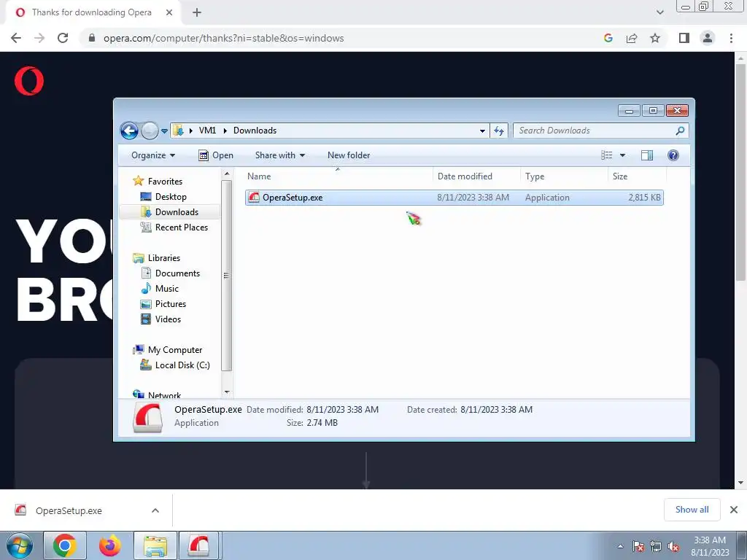Open the Organize menu
Image resolution: width=747 pixels, height=560 pixels.
point(153,155)
